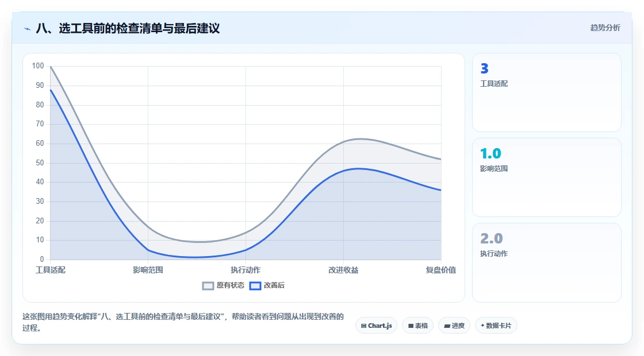Select the 表格 tag
Image resolution: width=644 pixels, height=356 pixels.
coord(417,326)
